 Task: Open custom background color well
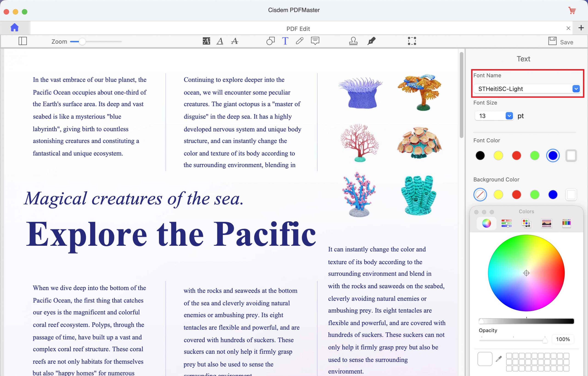[571, 195]
